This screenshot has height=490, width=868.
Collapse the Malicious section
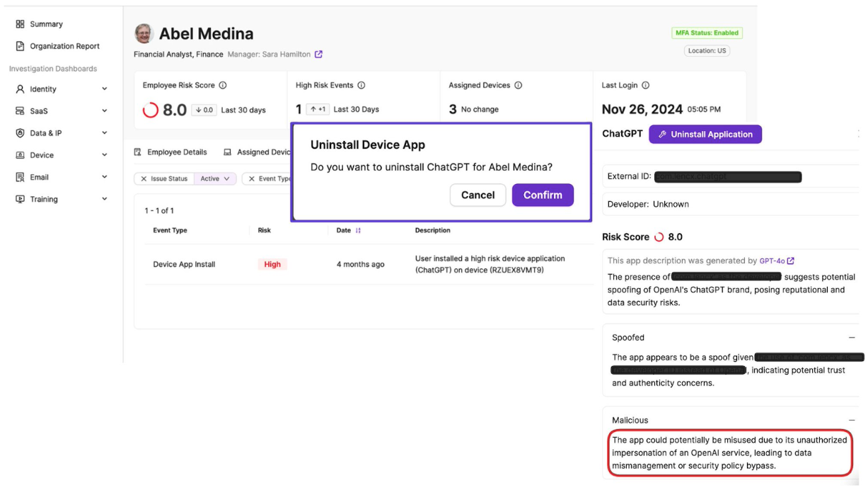(x=852, y=420)
